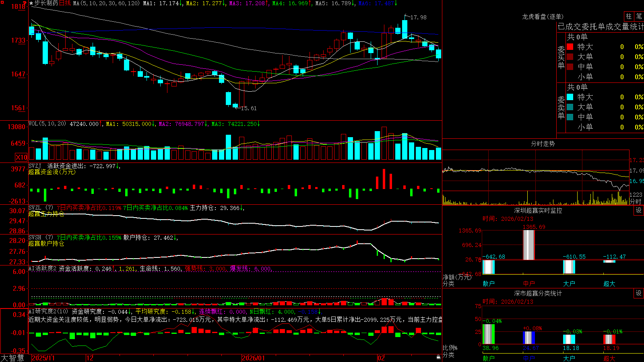Click the 委买单 section label
644x362 pixels.
click(x=561, y=58)
